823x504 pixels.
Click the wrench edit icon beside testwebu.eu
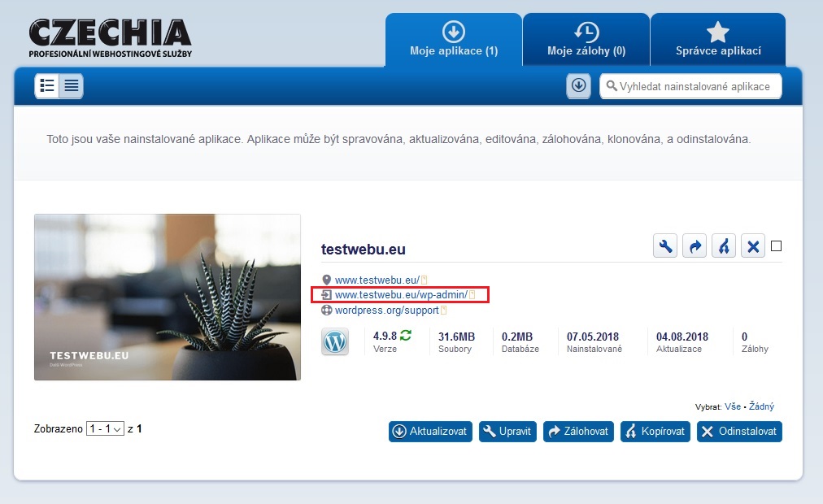[x=665, y=246]
